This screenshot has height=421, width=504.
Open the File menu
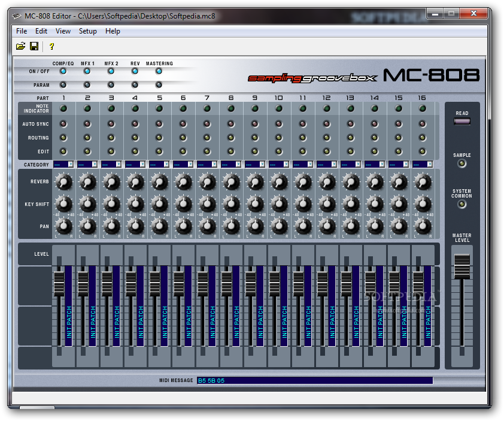point(22,31)
